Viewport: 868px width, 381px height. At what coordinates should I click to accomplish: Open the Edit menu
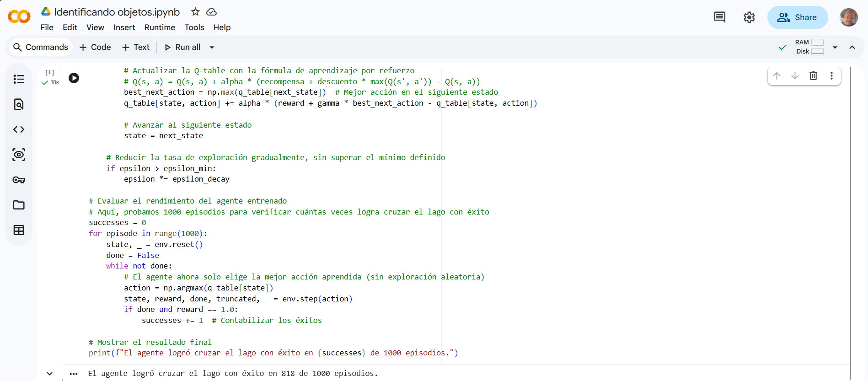[70, 27]
